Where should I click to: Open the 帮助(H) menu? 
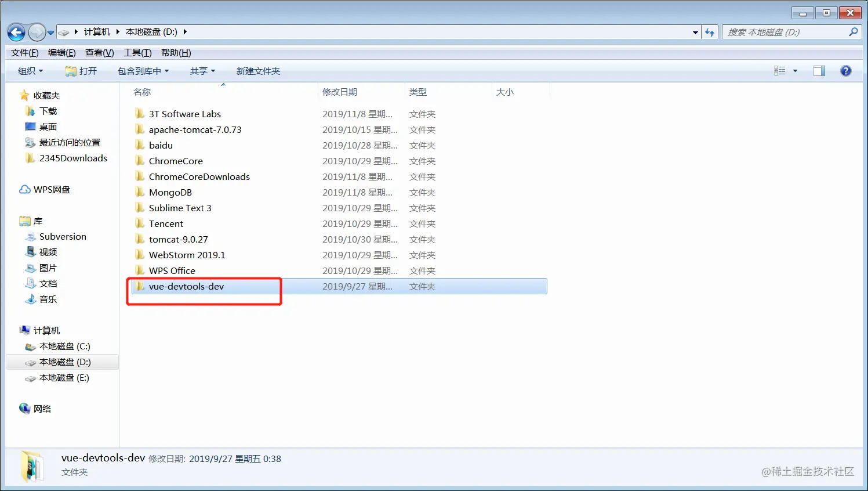[176, 53]
